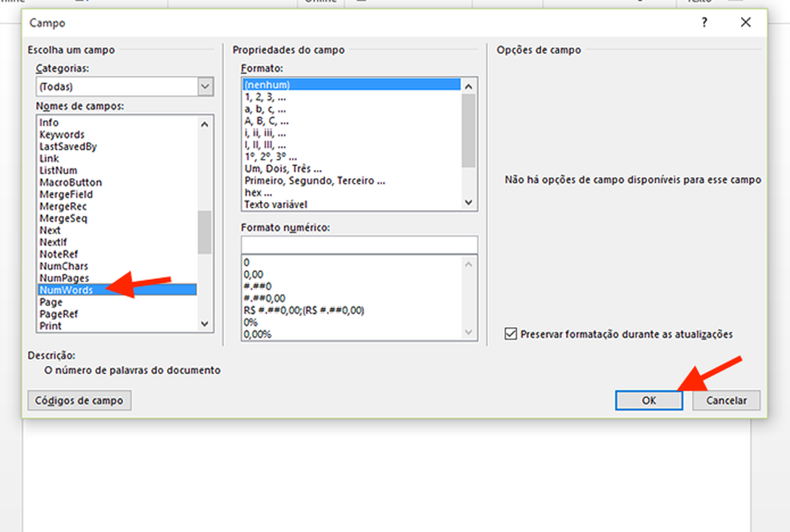
Task: Click the Cancelar button
Action: pos(726,400)
